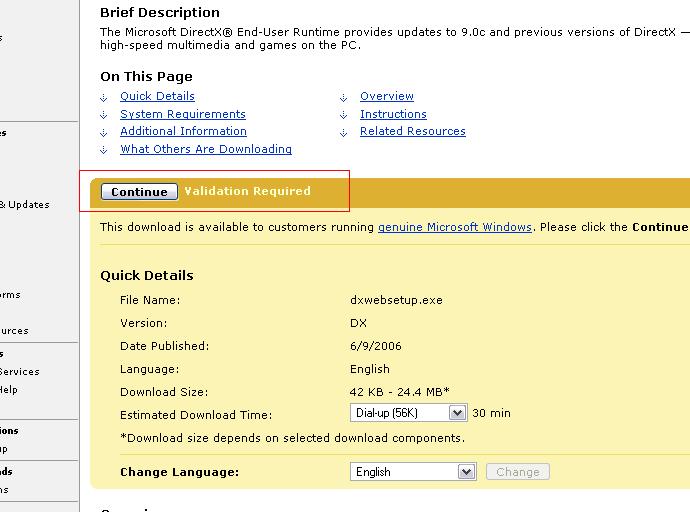Open What Others Are Downloading link
Screen dimensions: 690x512
206,149
